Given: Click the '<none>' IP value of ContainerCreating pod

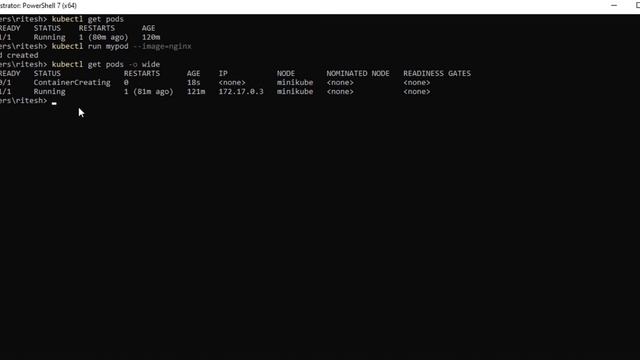Looking at the screenshot, I should pos(232,82).
